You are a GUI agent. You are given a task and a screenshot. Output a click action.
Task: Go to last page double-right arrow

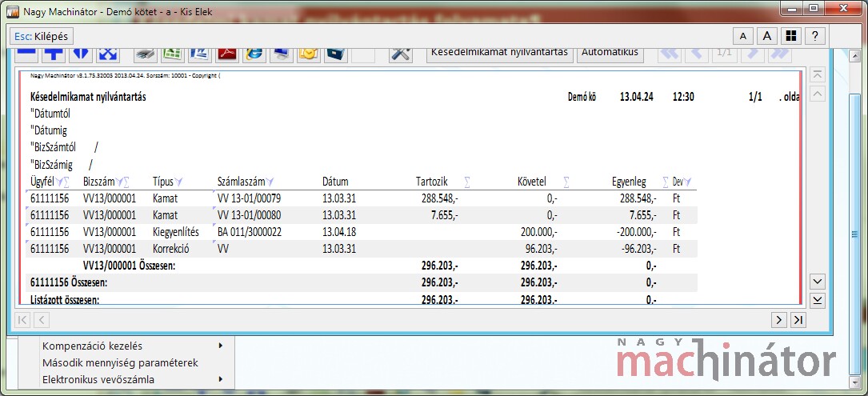tap(779, 54)
